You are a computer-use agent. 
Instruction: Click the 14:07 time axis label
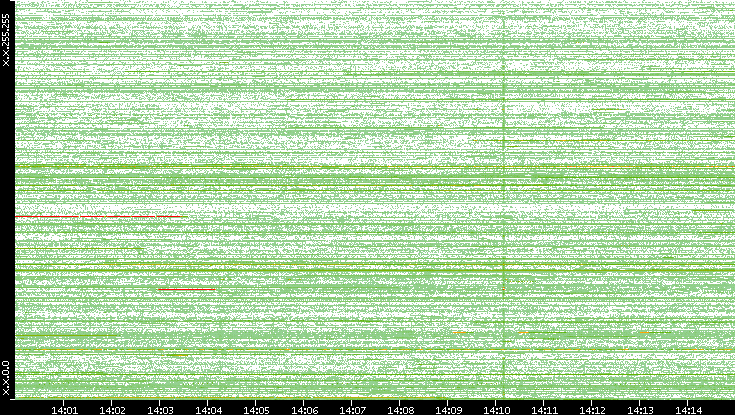(352, 411)
